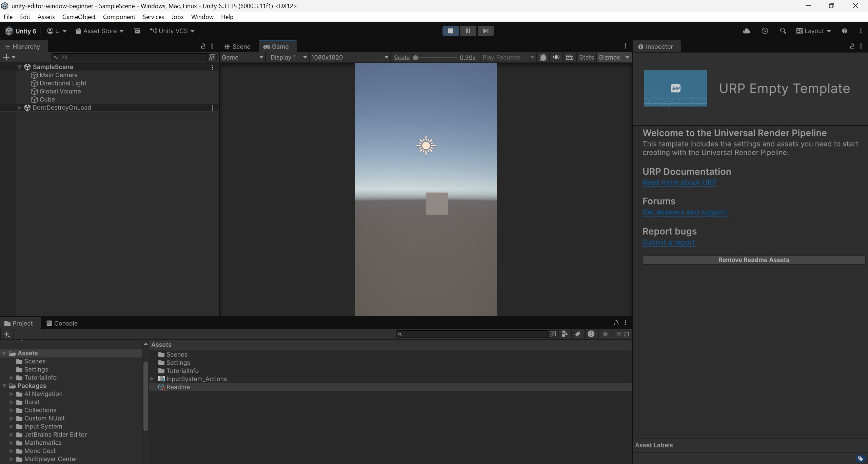Pause the game with the pause button

point(468,31)
